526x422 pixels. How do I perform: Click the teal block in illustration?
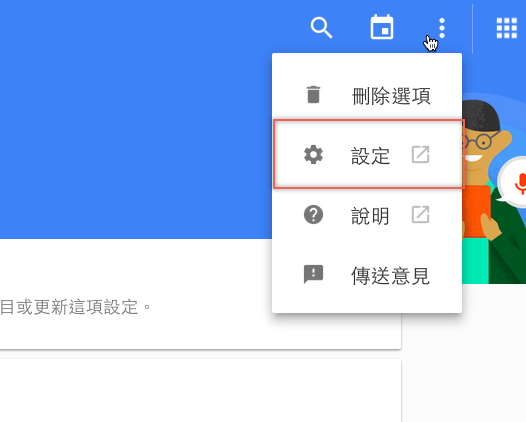click(x=475, y=261)
